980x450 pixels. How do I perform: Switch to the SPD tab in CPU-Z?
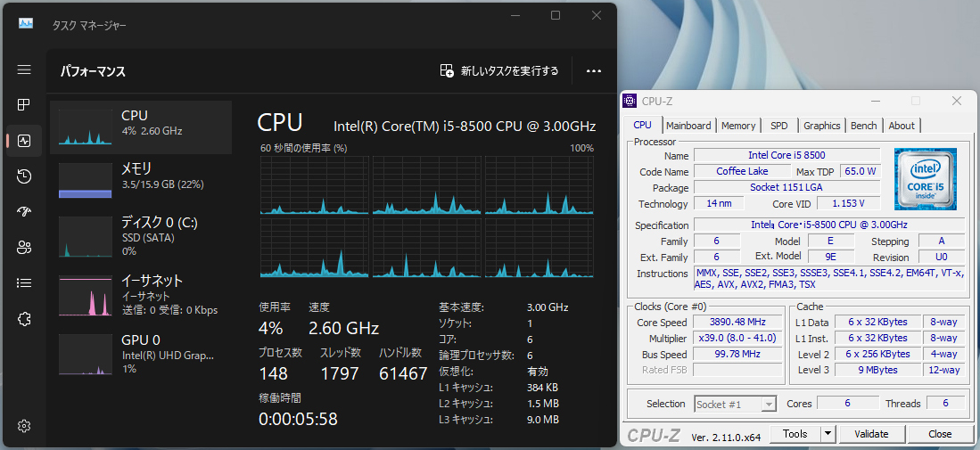pos(778,126)
